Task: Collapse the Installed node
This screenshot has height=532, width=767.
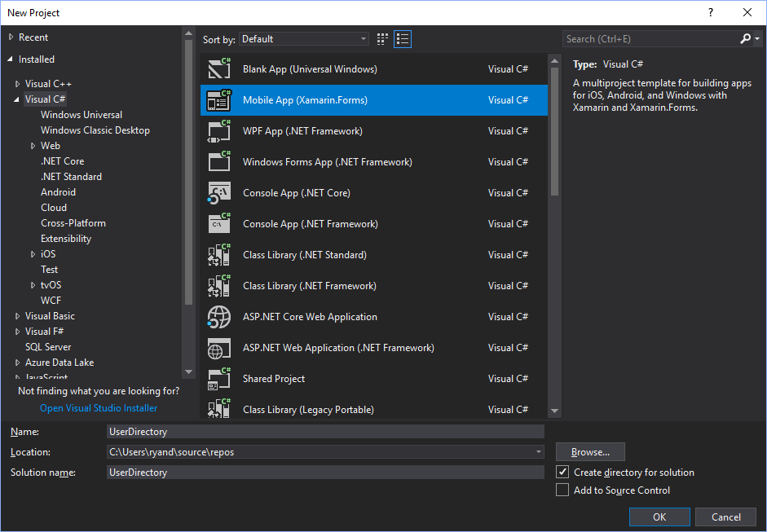Action: [11, 59]
